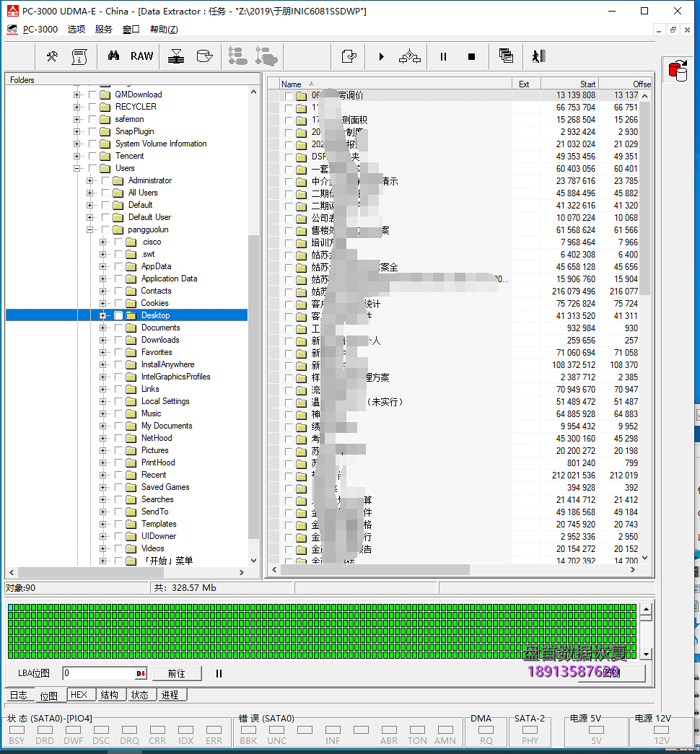Stop the process with stop button
Screen dimensions: 700x754
coord(471,57)
